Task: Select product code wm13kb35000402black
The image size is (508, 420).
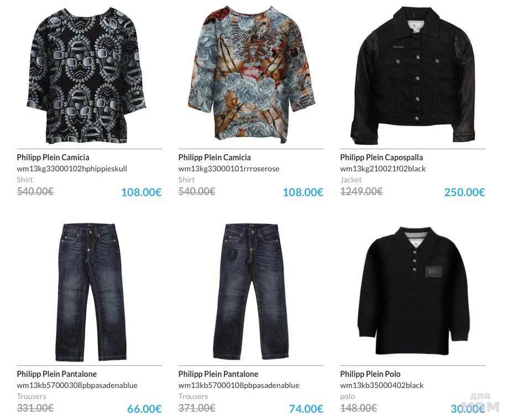Action: pyautogui.click(x=381, y=385)
